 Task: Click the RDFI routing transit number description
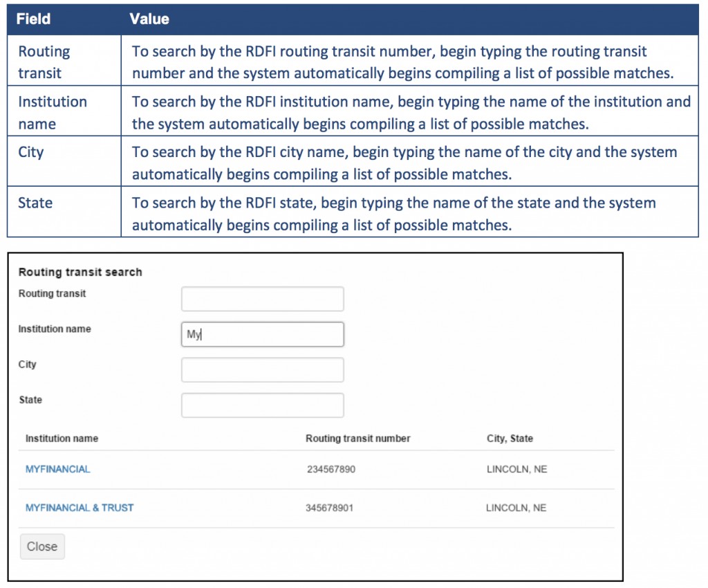(x=403, y=62)
